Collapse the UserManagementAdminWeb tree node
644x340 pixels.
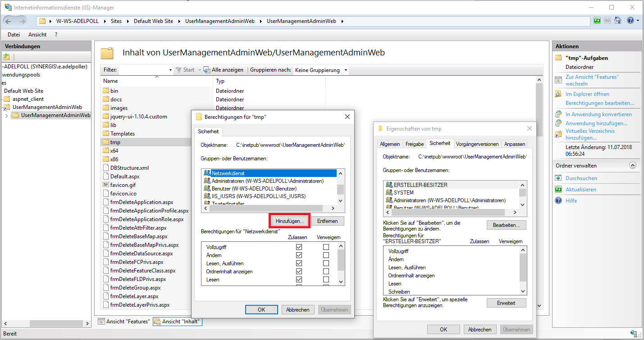point(8,116)
